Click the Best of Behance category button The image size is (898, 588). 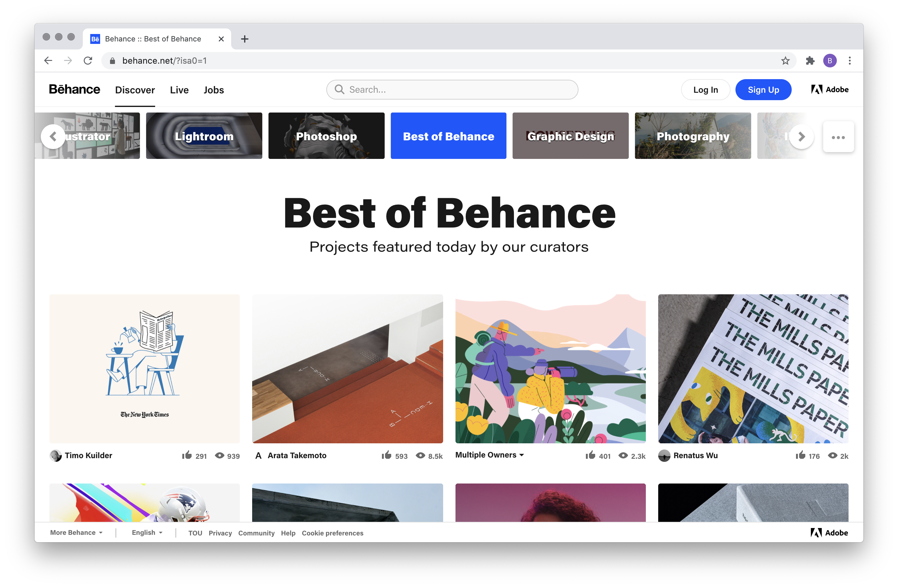pyautogui.click(x=449, y=135)
